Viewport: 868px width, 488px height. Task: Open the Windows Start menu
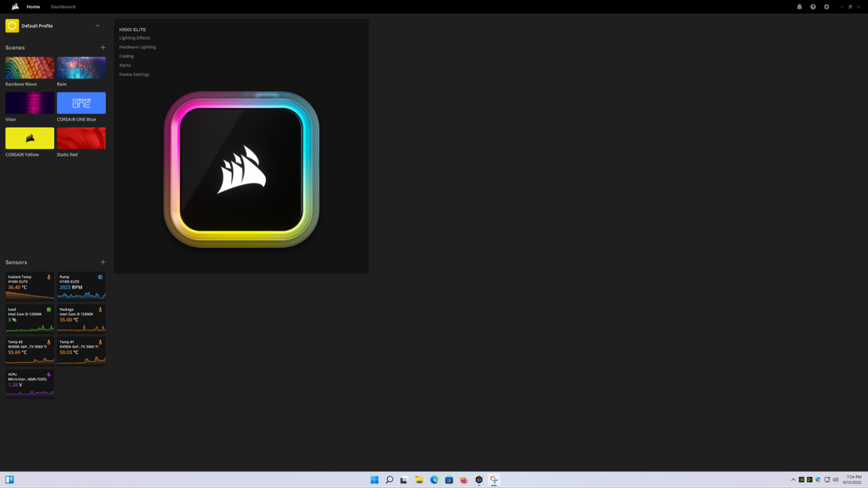pyautogui.click(x=375, y=480)
